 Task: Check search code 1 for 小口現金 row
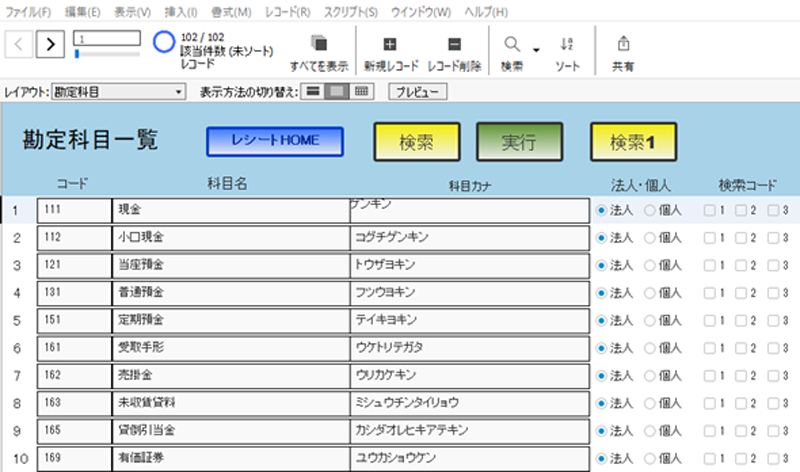709,238
